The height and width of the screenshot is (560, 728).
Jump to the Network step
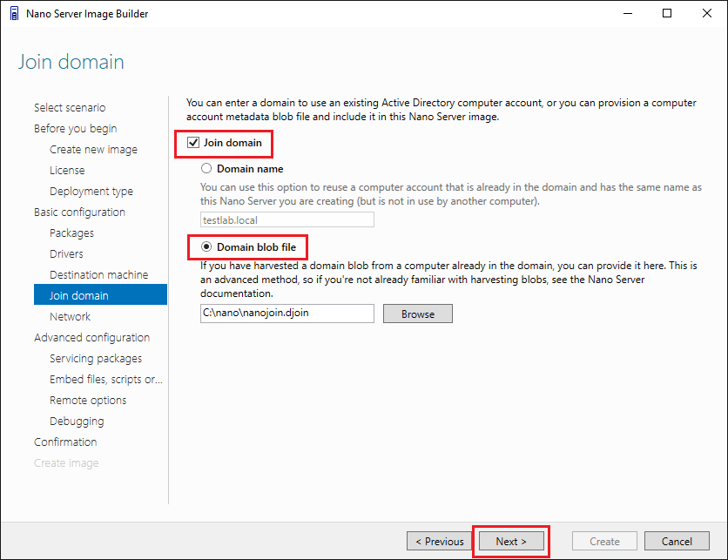click(70, 317)
